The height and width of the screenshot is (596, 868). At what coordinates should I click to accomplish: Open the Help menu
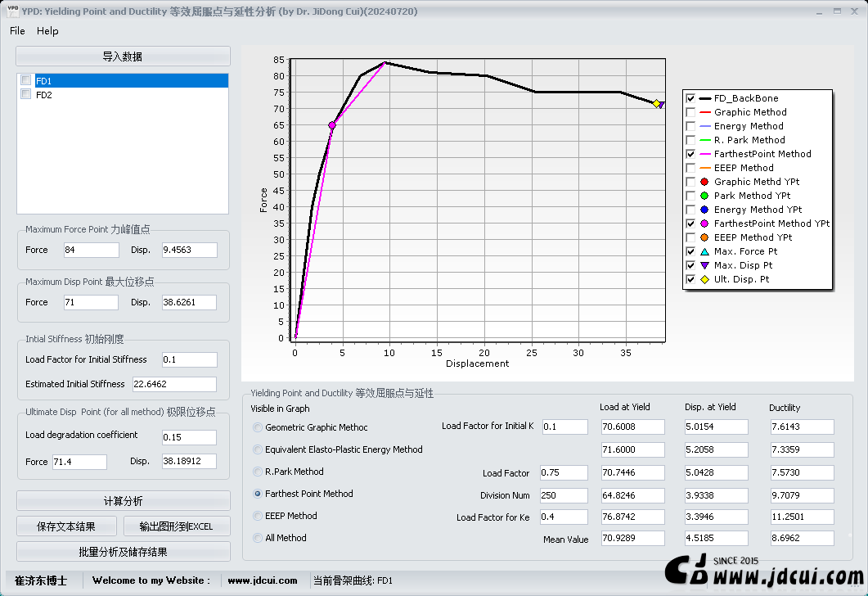coord(47,31)
